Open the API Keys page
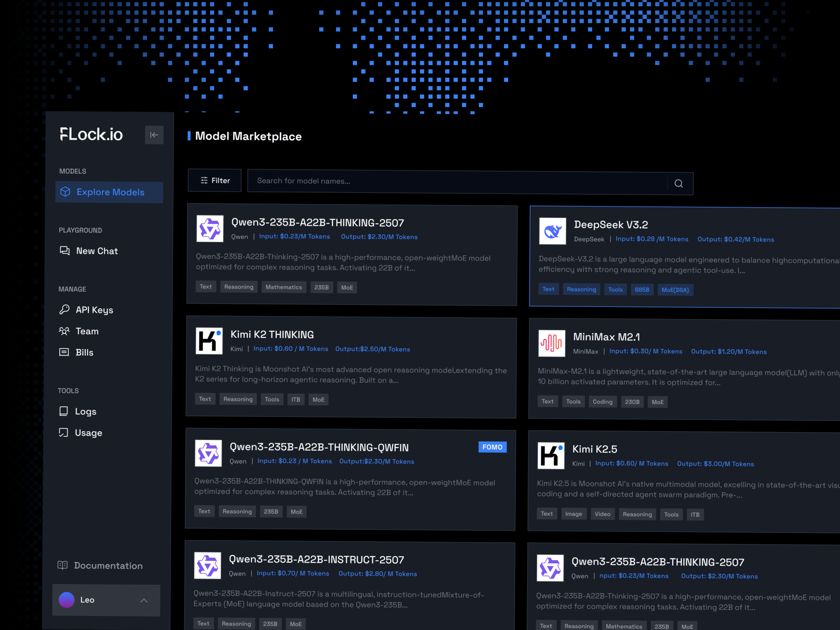The image size is (840, 630). pyautogui.click(x=86, y=310)
